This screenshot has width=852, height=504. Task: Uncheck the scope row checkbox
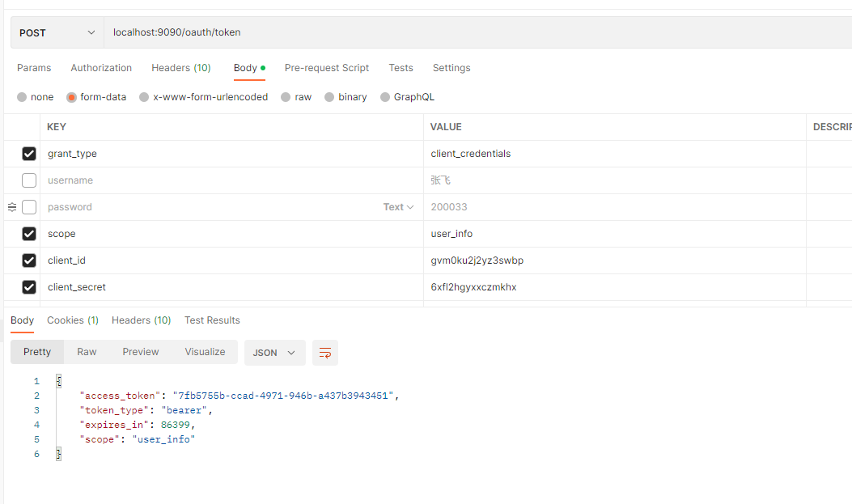click(x=29, y=234)
